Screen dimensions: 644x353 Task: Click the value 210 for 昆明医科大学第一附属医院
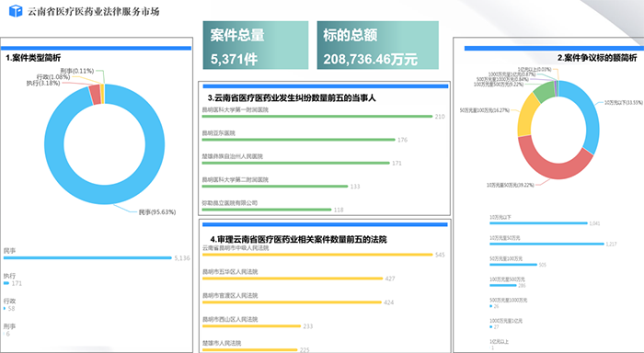coord(440,117)
